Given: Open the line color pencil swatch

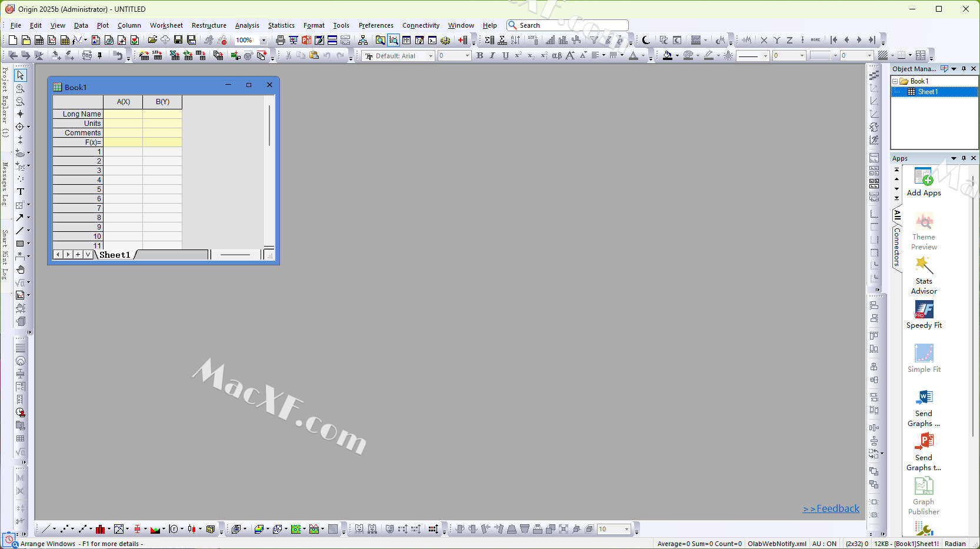Looking at the screenshot, I should click(709, 56).
